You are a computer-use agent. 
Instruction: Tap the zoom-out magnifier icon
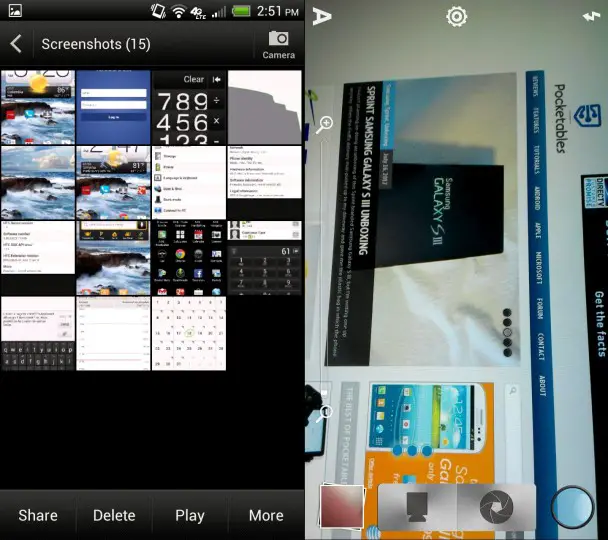tap(324, 413)
